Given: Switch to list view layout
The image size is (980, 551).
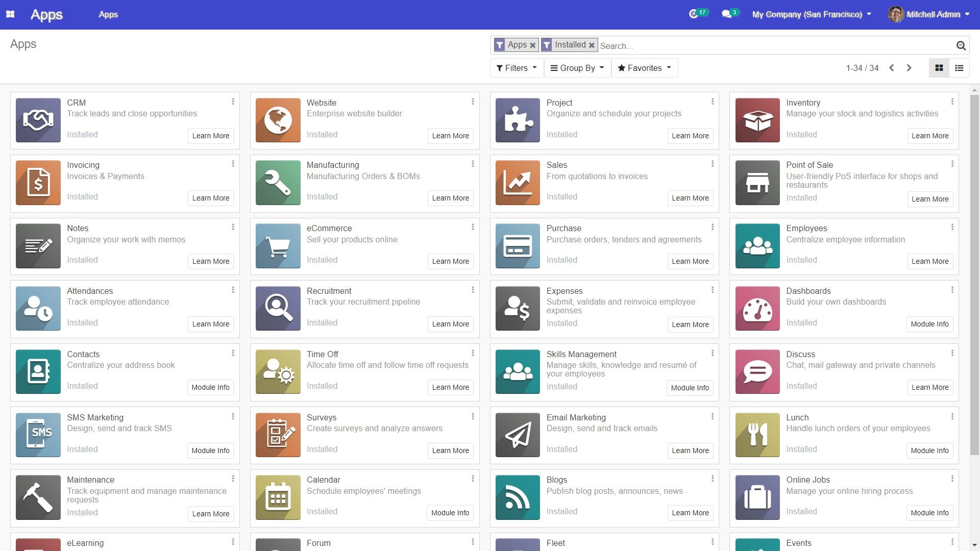Looking at the screenshot, I should pos(960,67).
